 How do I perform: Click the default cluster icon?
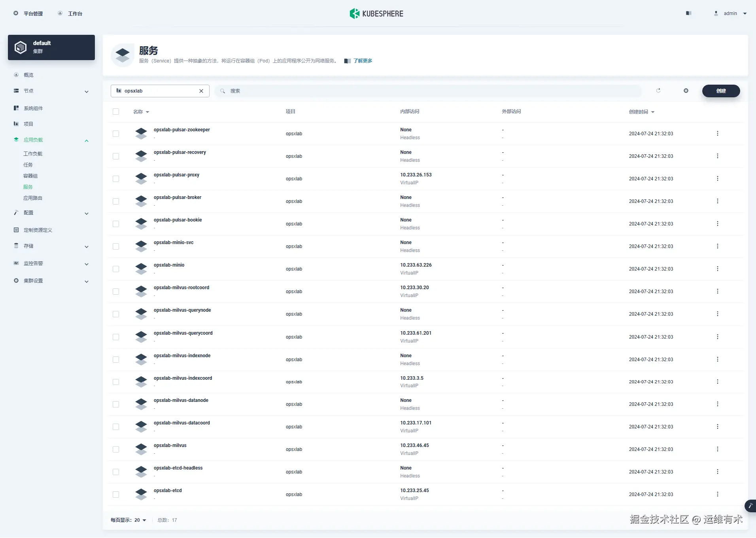tap(21, 47)
